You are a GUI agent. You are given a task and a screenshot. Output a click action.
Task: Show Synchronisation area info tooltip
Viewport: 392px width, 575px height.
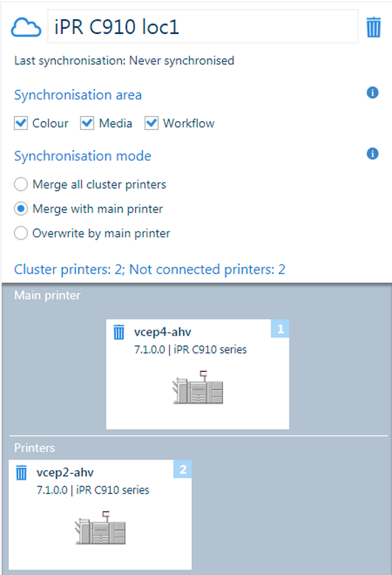[x=373, y=92]
